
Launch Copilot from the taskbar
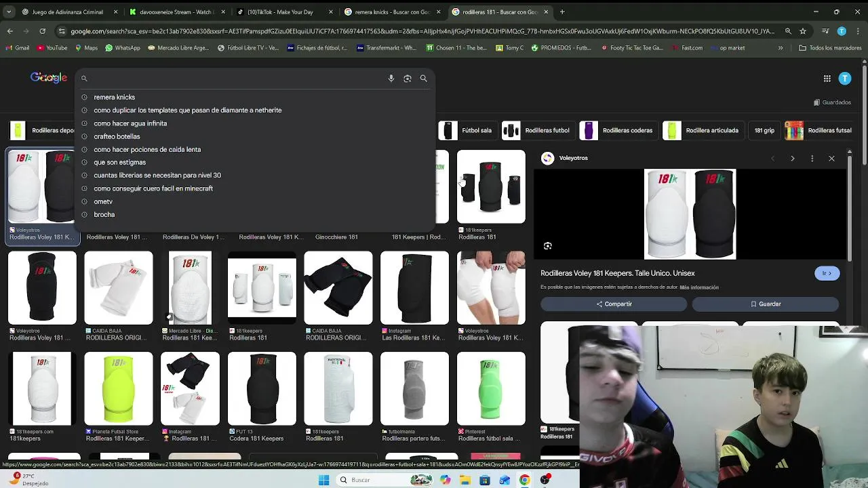coord(445,480)
